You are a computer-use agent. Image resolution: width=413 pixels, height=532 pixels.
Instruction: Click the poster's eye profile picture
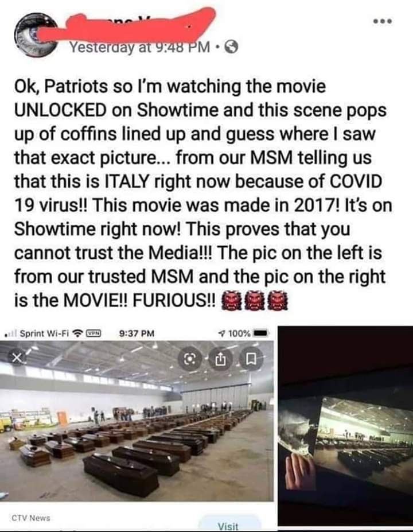(x=36, y=35)
